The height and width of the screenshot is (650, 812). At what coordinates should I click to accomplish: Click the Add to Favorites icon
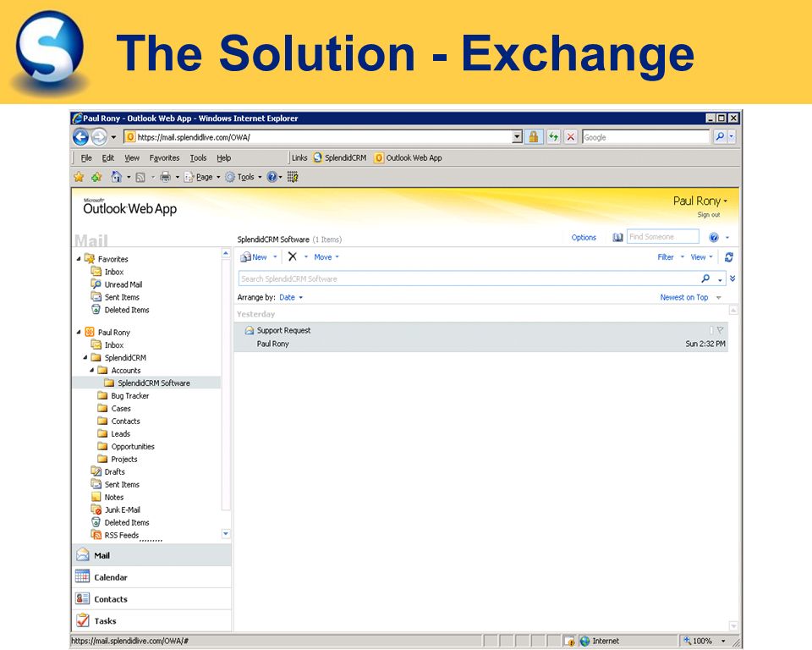[96, 177]
